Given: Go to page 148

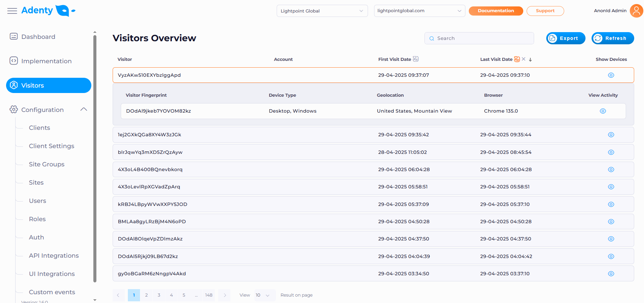Looking at the screenshot, I should (209, 295).
